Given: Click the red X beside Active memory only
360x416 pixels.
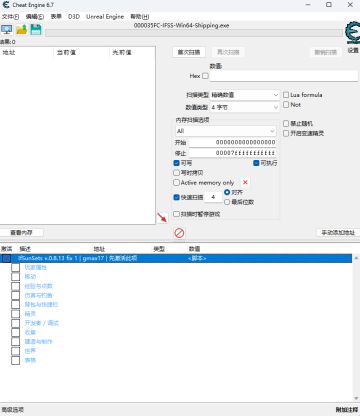Looking at the screenshot, I should 245,182.
